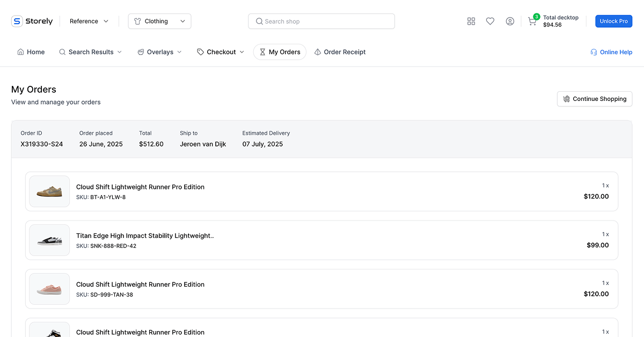644x337 pixels.
Task: Open thumbnail of item SKU SD-999-TAN-38
Action: [49, 289]
